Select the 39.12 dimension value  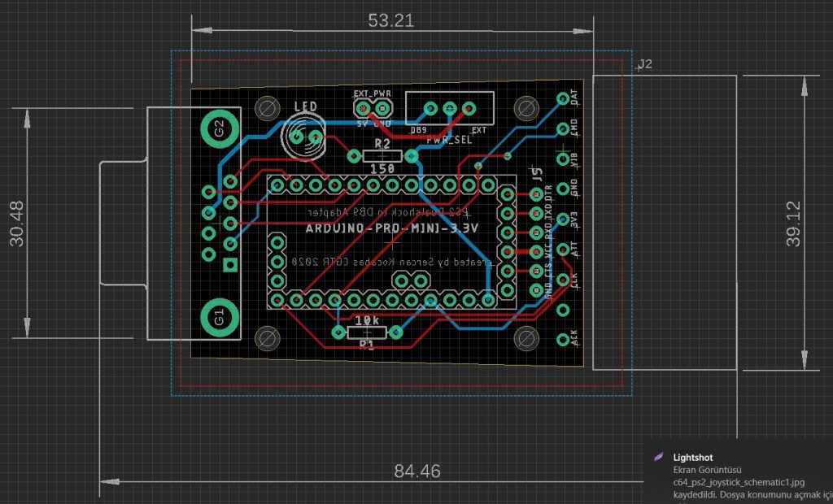point(794,224)
